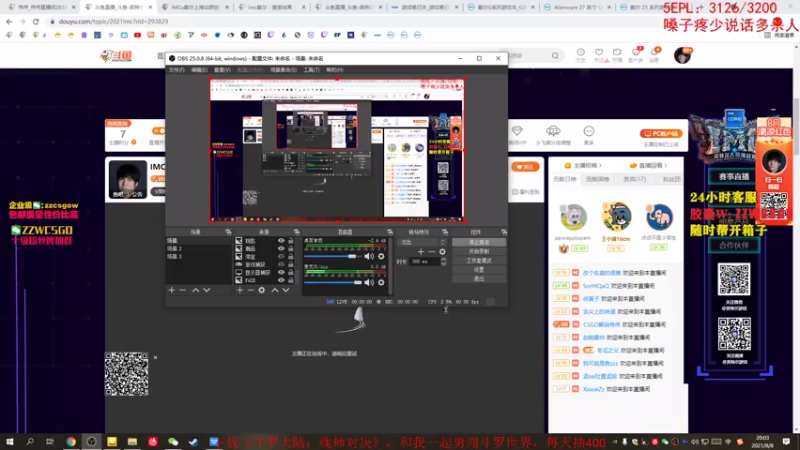
Task: Click Chrome address bar URL
Action: click(113, 21)
